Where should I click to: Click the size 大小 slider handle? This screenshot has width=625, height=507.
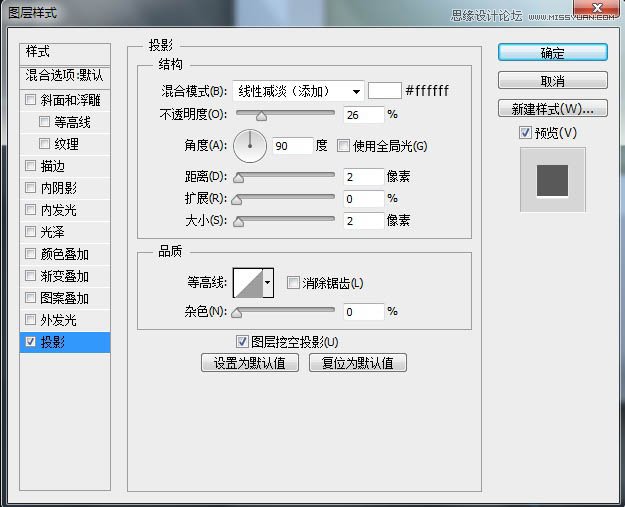[238, 222]
